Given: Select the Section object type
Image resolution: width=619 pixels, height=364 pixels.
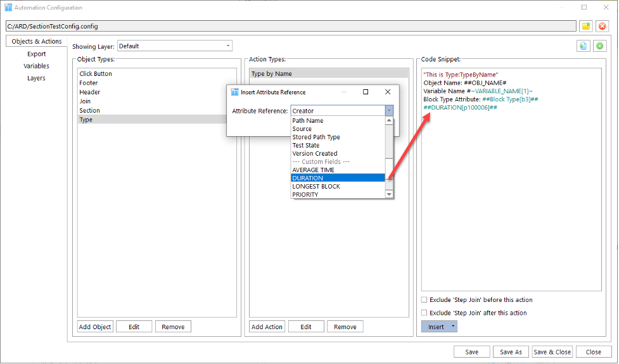Looking at the screenshot, I should pyautogui.click(x=89, y=110).
